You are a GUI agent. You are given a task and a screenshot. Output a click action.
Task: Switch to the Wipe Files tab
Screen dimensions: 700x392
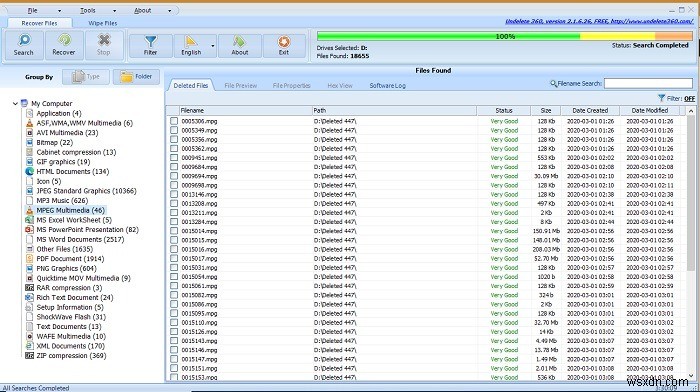[103, 23]
